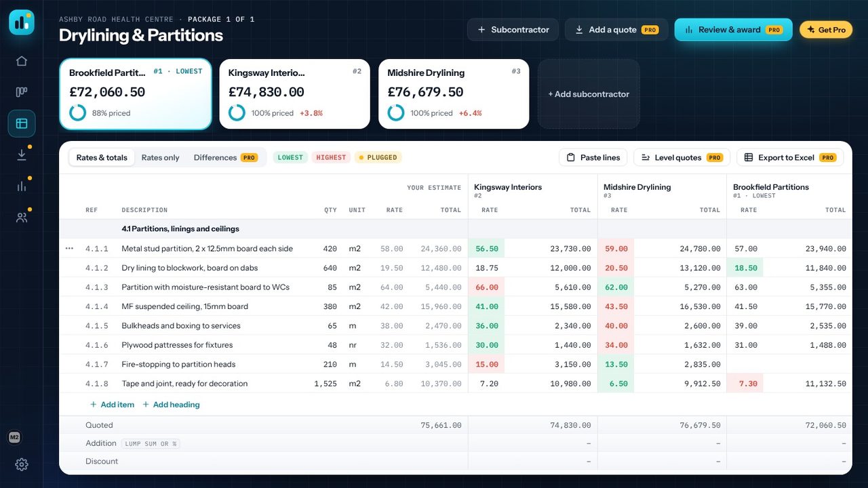Switch to Rates & totals view
This screenshot has width=868, height=488.
tap(102, 157)
